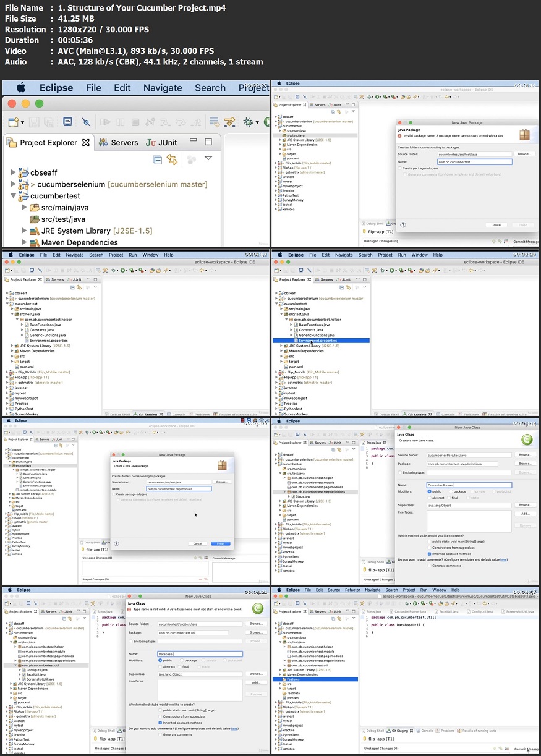
Task: Click the Name field containing CucumberRunner
Action: pyautogui.click(x=469, y=485)
